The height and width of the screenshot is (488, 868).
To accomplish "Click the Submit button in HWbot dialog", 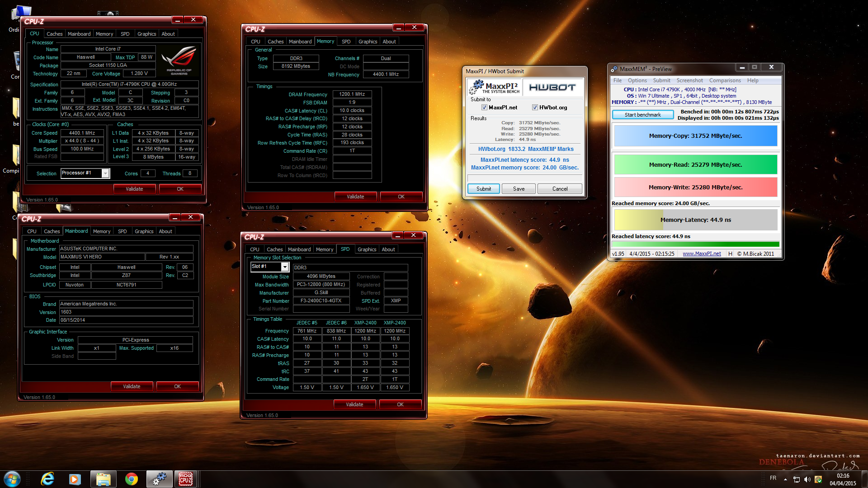I will pos(483,189).
